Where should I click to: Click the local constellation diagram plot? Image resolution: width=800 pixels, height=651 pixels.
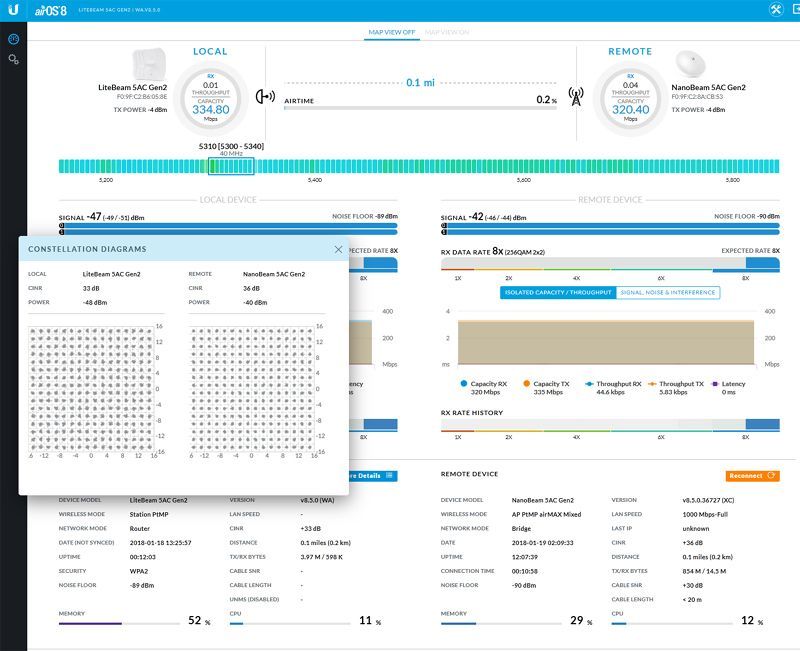pos(91,389)
